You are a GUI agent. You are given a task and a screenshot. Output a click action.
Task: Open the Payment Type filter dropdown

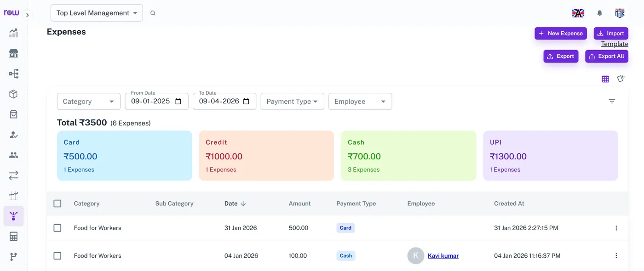point(293,102)
